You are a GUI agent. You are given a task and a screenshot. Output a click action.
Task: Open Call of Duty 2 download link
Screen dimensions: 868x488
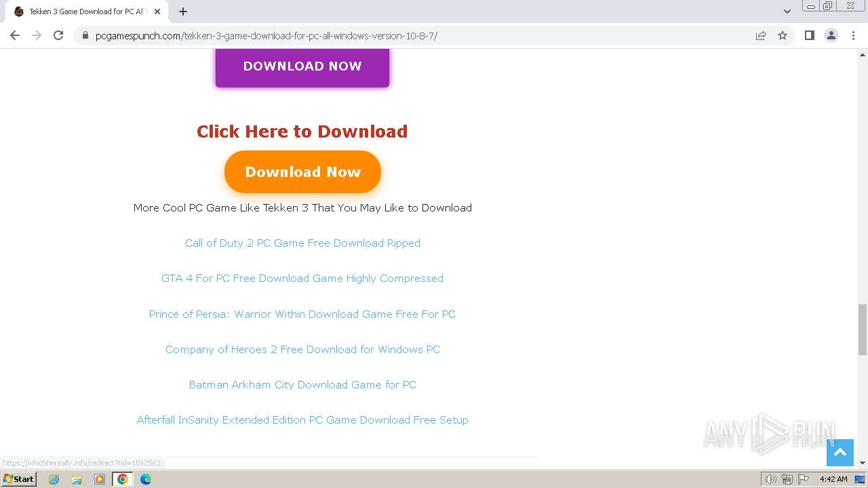302,243
